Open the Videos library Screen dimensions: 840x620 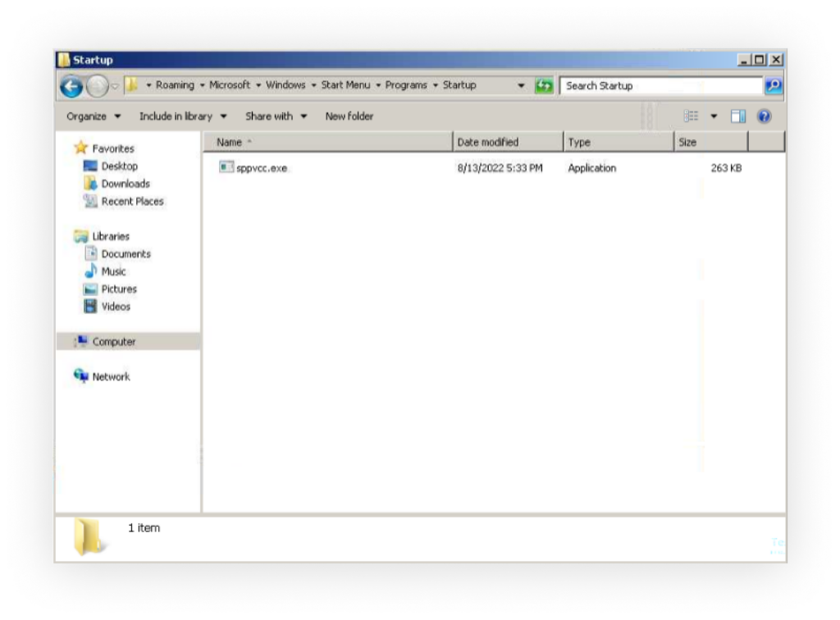116,307
